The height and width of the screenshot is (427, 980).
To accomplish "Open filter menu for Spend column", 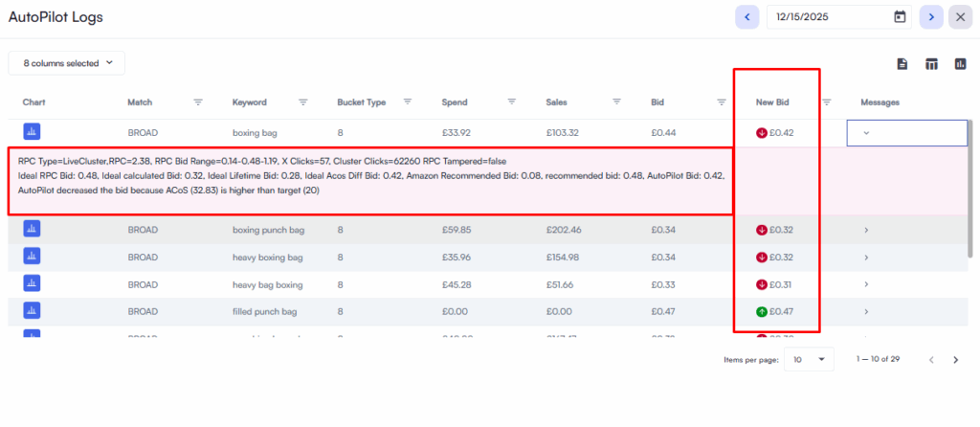I will click(512, 102).
